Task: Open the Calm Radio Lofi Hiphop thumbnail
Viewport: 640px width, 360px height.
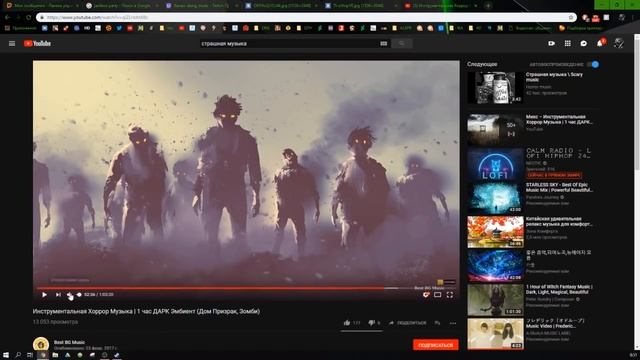Action: click(x=495, y=164)
